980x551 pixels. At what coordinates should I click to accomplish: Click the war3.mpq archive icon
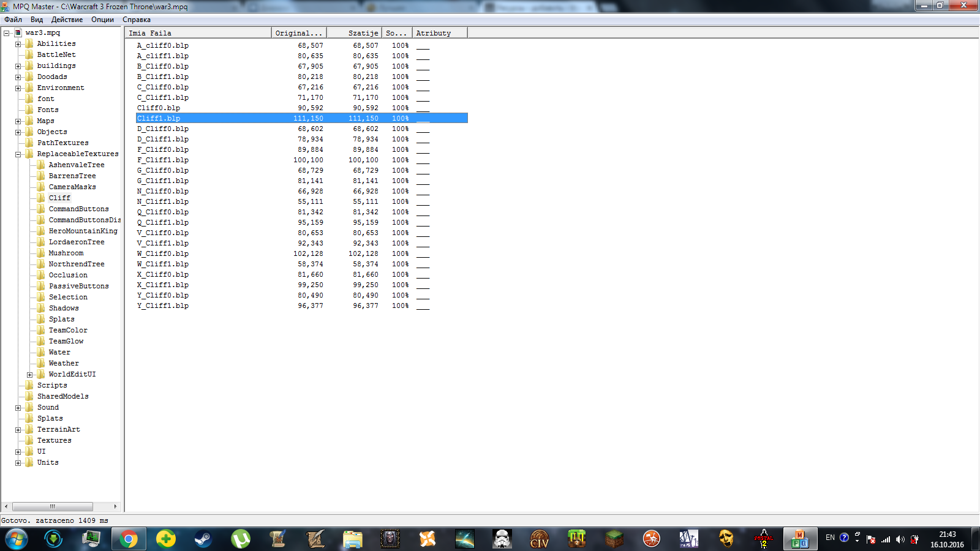(18, 33)
